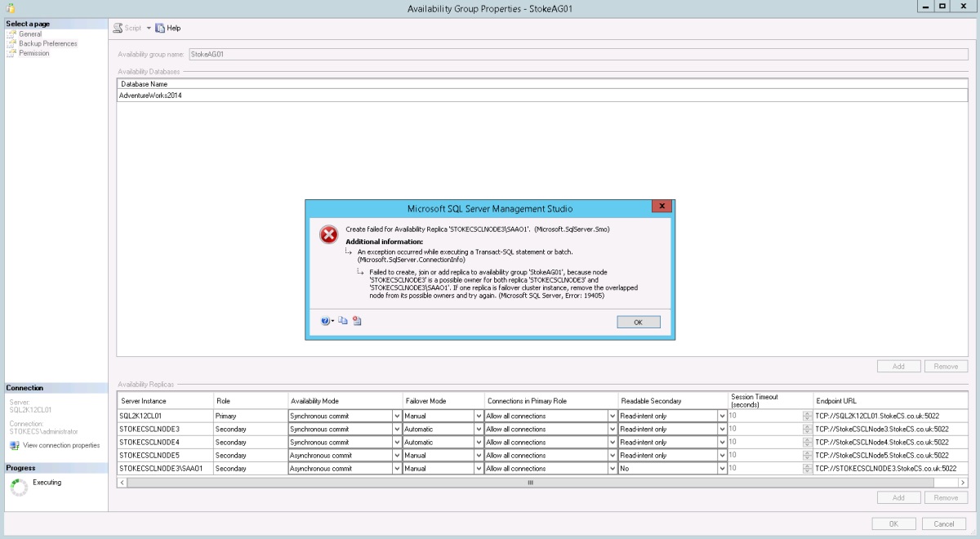The height and width of the screenshot is (539, 980).
Task: Open the Script dropdown arrow
Action: [149, 28]
